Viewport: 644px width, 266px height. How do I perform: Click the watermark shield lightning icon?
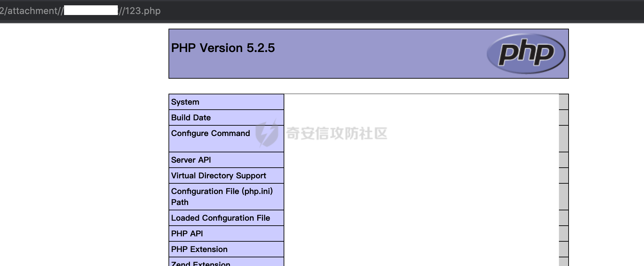(x=267, y=133)
